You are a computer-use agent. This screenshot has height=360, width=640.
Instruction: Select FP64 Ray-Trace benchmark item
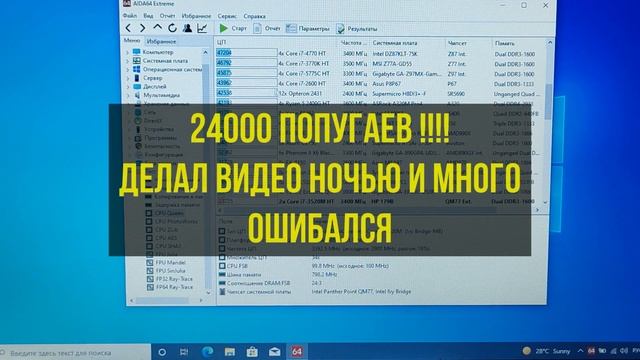point(169,287)
